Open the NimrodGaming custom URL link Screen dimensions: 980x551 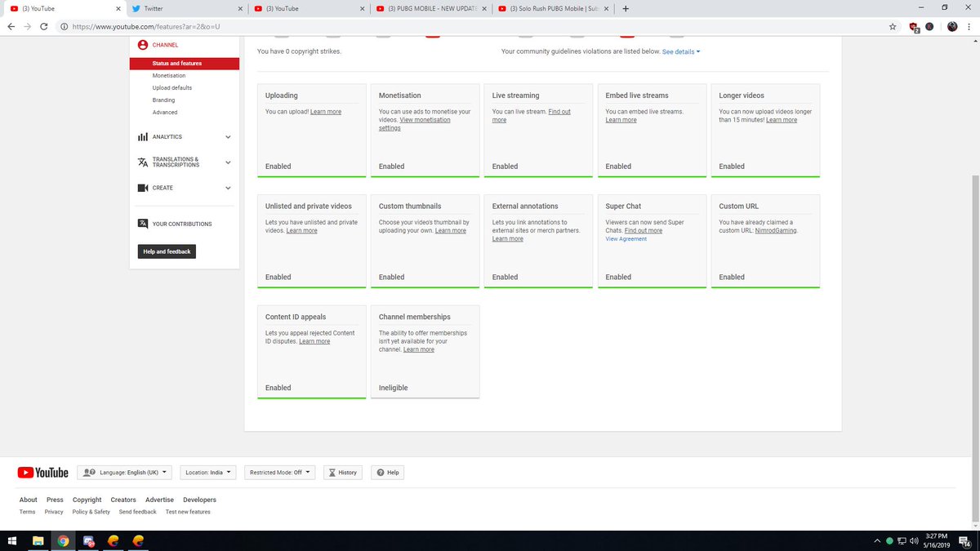coord(776,230)
